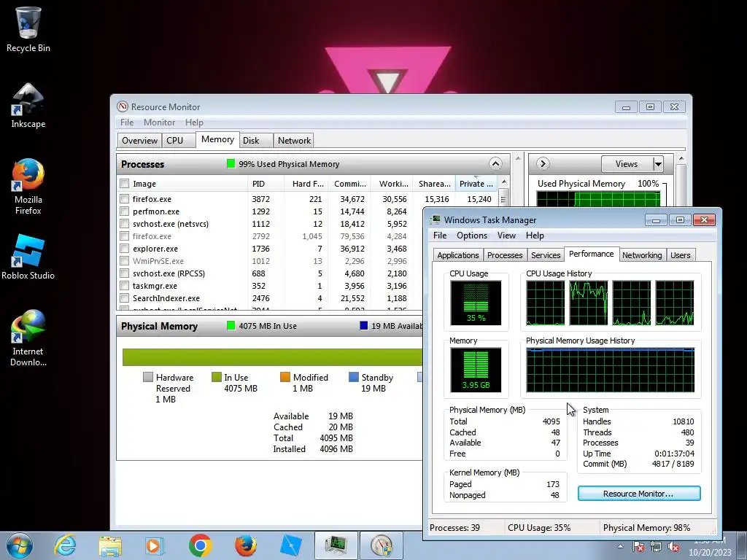Open Task Manager View menu

point(506,236)
